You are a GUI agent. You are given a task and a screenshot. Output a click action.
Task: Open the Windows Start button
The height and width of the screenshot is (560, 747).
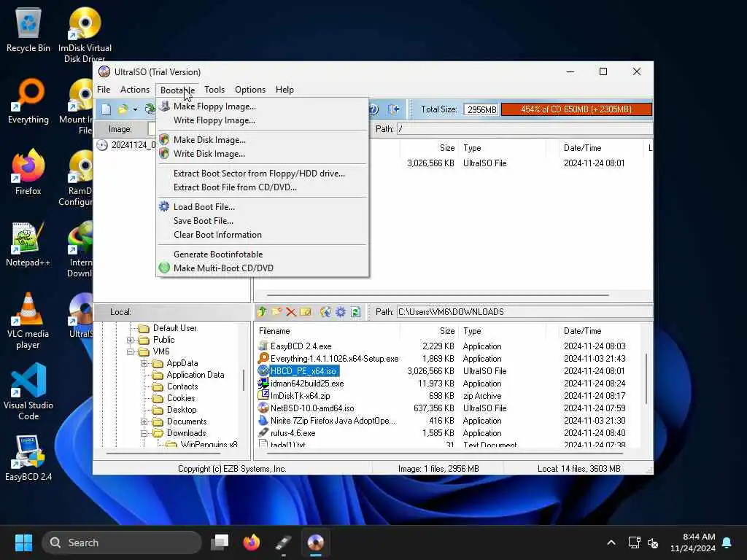click(23, 542)
